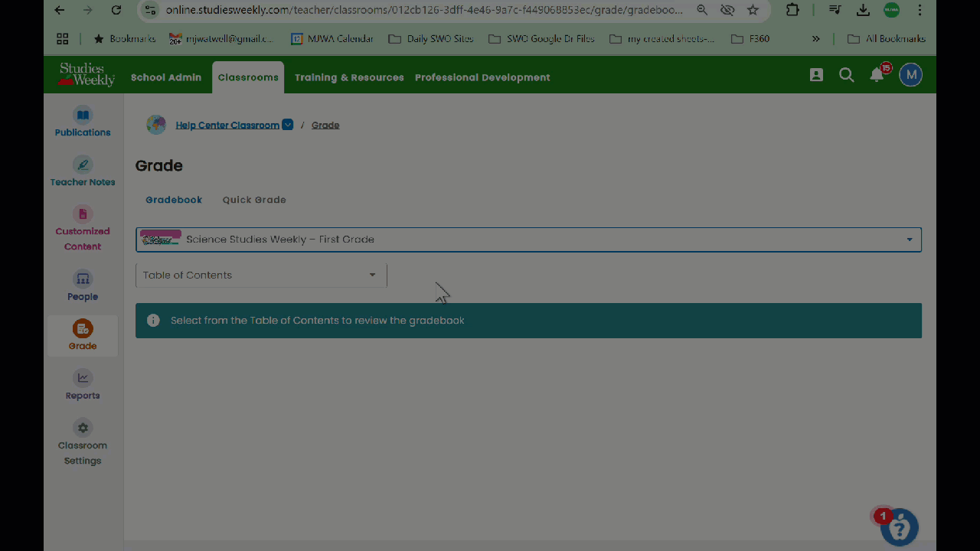
Task: Open the School Admin menu
Action: point(166,77)
